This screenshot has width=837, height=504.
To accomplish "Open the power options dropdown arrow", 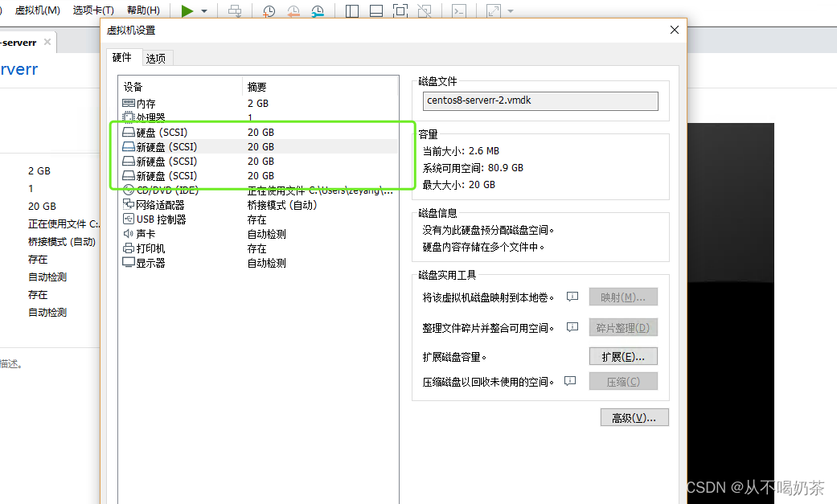I will [204, 11].
